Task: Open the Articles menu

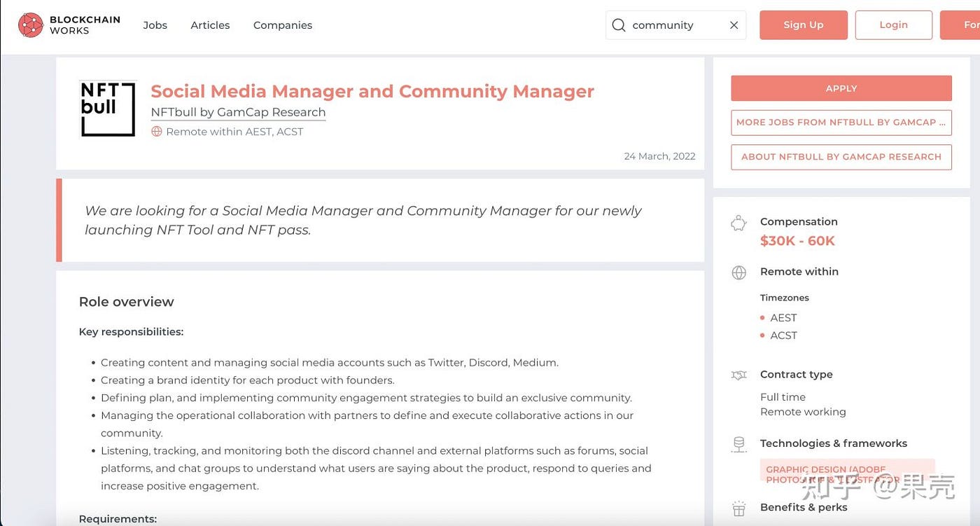Action: (210, 25)
